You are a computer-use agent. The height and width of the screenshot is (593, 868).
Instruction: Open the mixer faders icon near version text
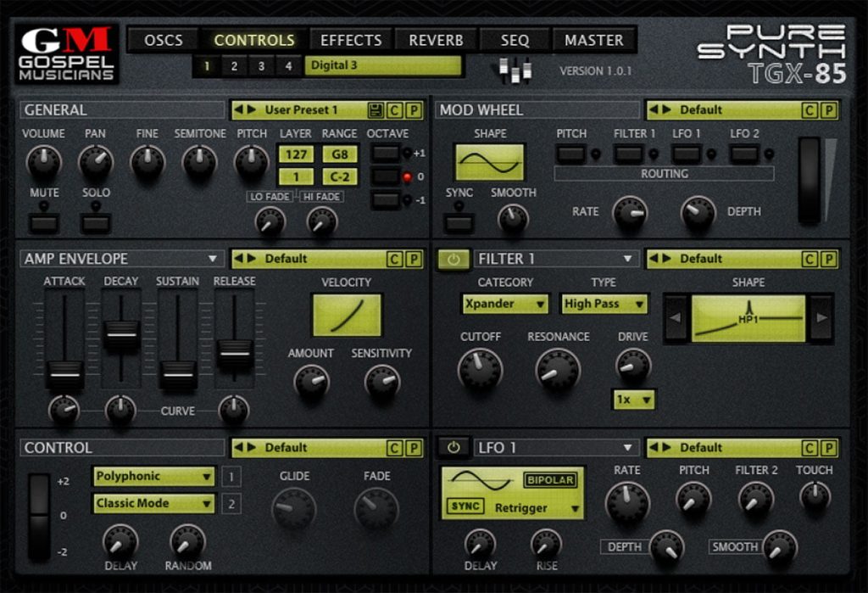point(515,70)
